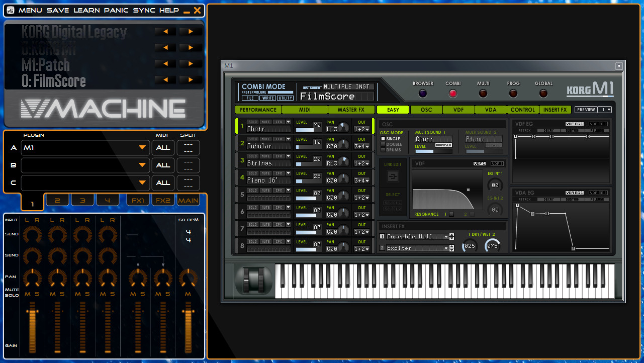Open the PERFORMANCE tab
This screenshot has width=644, height=363.
[258, 110]
